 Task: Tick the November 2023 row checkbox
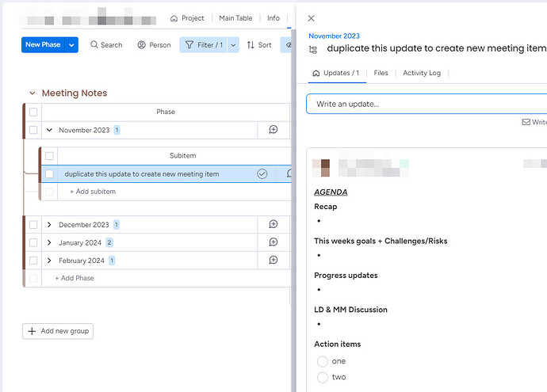click(33, 130)
